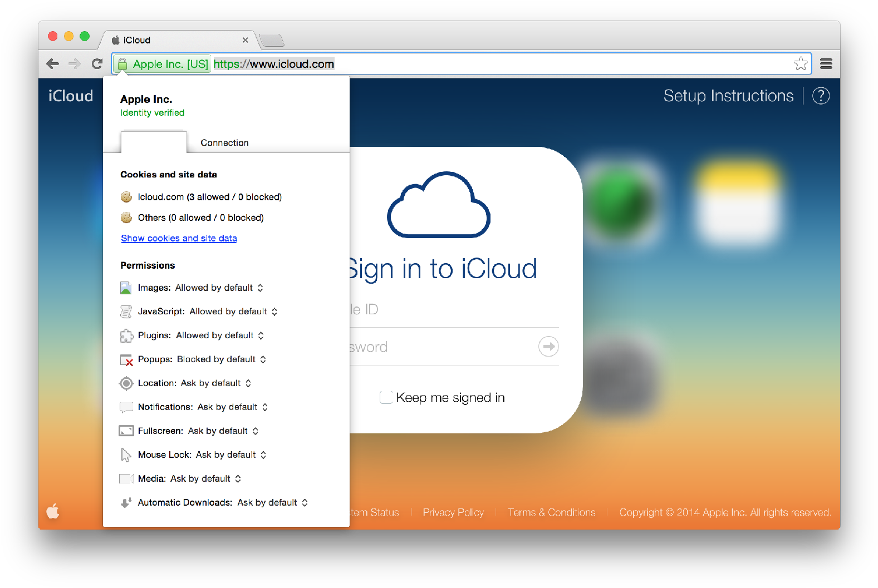
Task: Switch to the Connection tab
Action: tap(224, 143)
